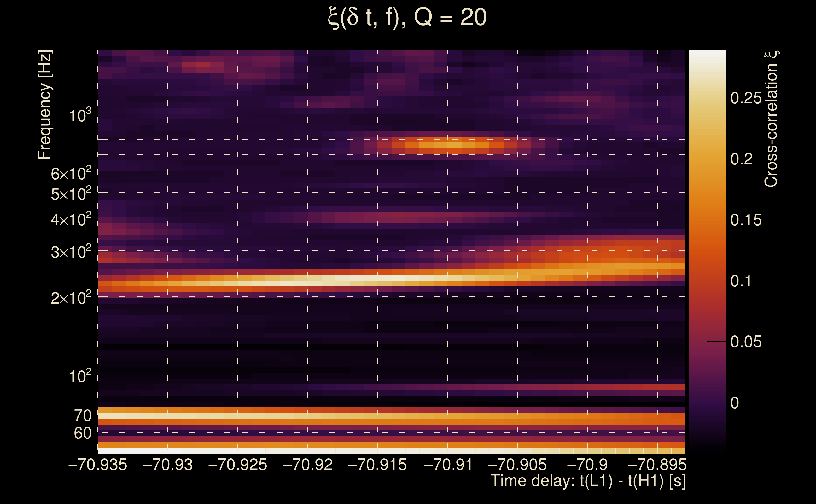Click the Time delay t(L1) - t(H1) axis label
The height and width of the screenshot is (504, 816).
click(x=588, y=481)
